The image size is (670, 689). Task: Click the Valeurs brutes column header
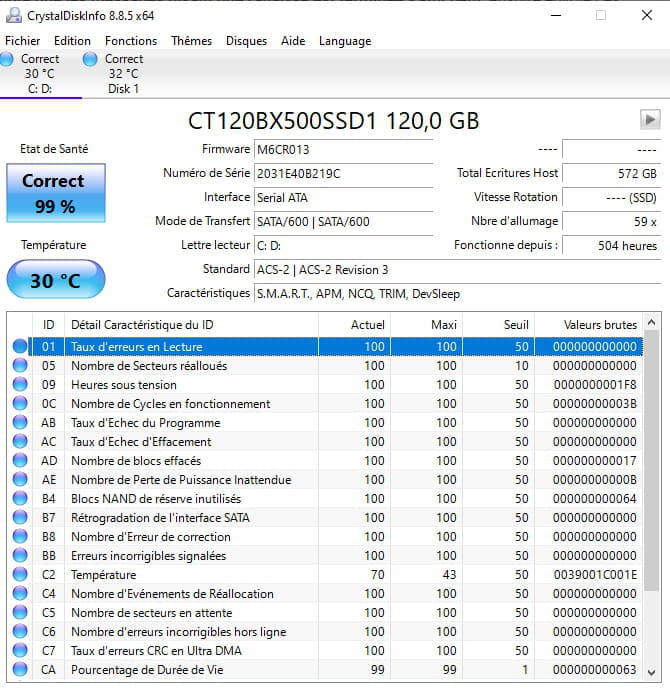[589, 325]
